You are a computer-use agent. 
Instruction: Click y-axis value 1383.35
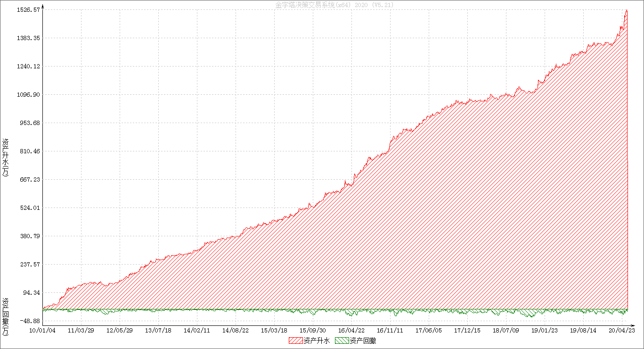pyautogui.click(x=28, y=38)
